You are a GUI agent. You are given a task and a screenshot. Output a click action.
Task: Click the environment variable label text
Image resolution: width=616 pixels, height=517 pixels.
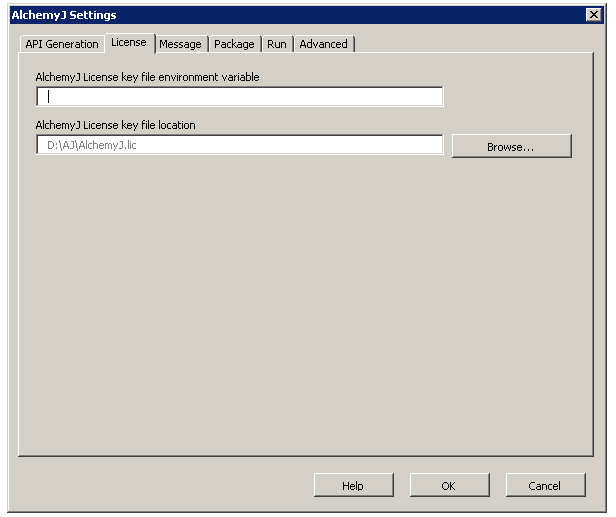point(147,77)
